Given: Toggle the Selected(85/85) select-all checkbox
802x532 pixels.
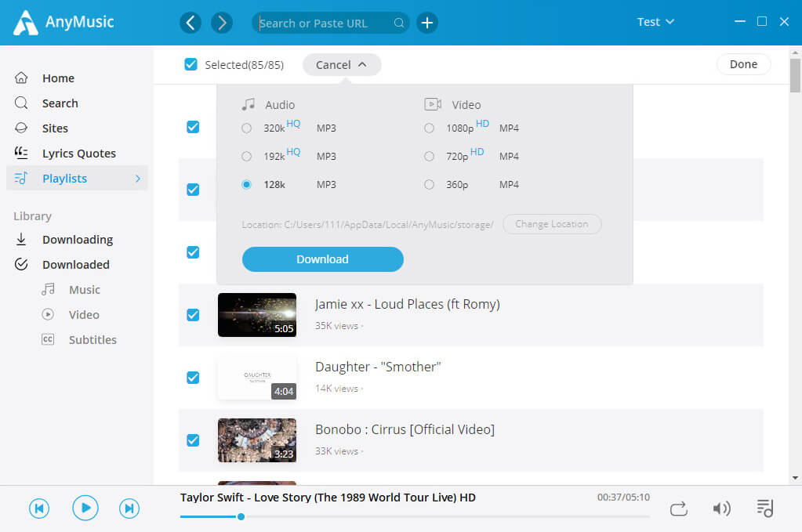Looking at the screenshot, I should (x=191, y=64).
